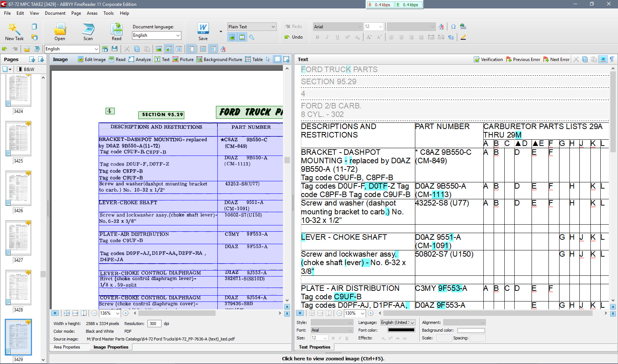Click the highlight marker icon
The height and width of the screenshot is (364, 618).
coord(463,37)
